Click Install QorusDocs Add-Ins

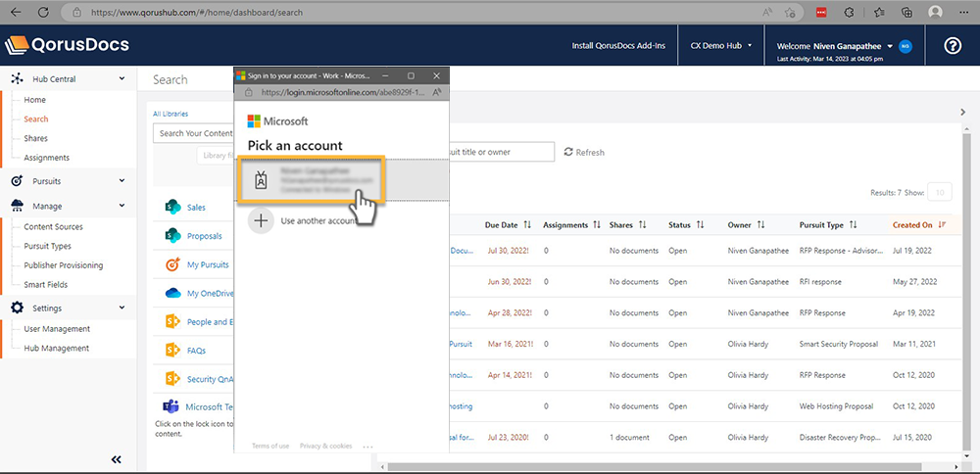pyautogui.click(x=618, y=46)
